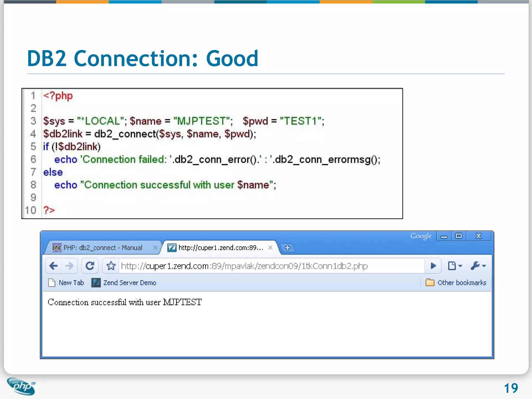This screenshot has height=399, width=532.
Task: Click the 'else' keyword on line 7
Action: pos(53,172)
